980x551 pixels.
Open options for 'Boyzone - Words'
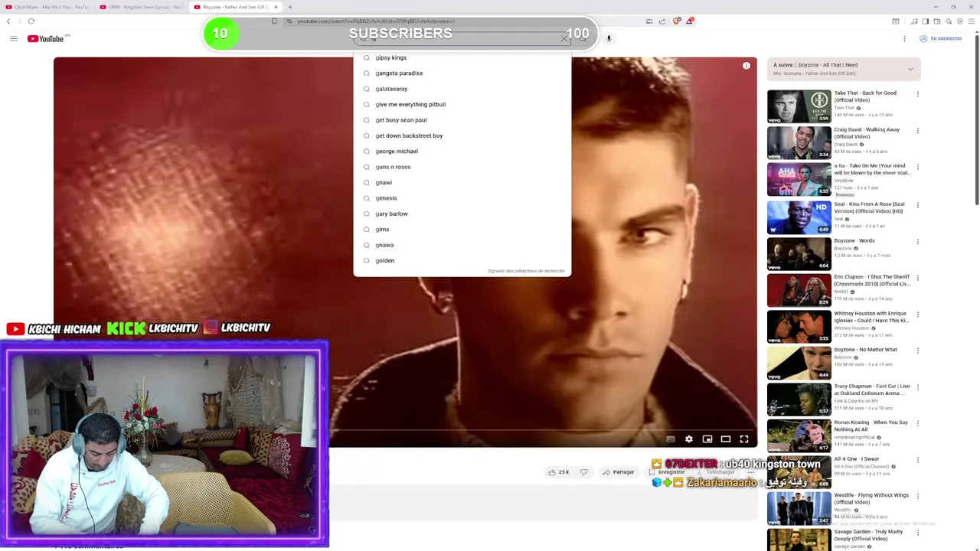pyautogui.click(x=917, y=242)
